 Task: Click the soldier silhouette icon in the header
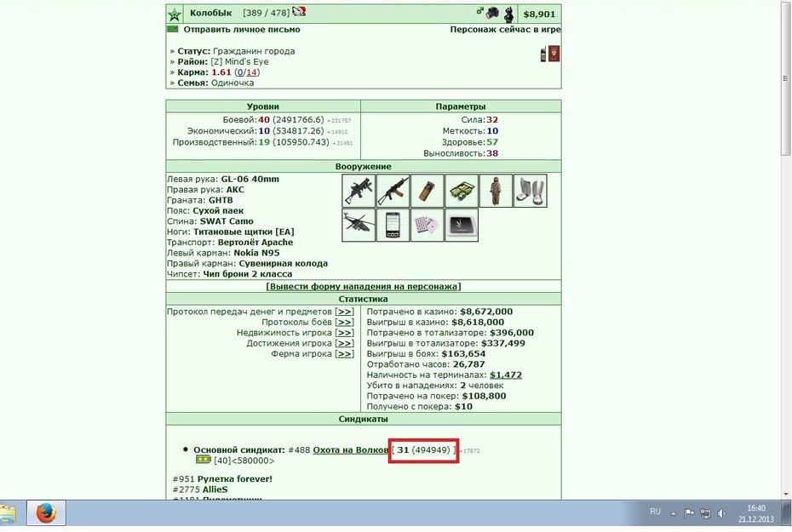(508, 14)
